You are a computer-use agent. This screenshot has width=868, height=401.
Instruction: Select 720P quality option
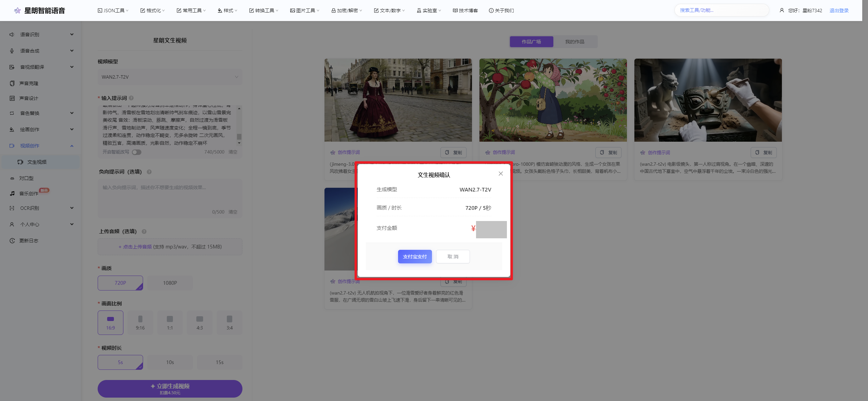pos(120,283)
